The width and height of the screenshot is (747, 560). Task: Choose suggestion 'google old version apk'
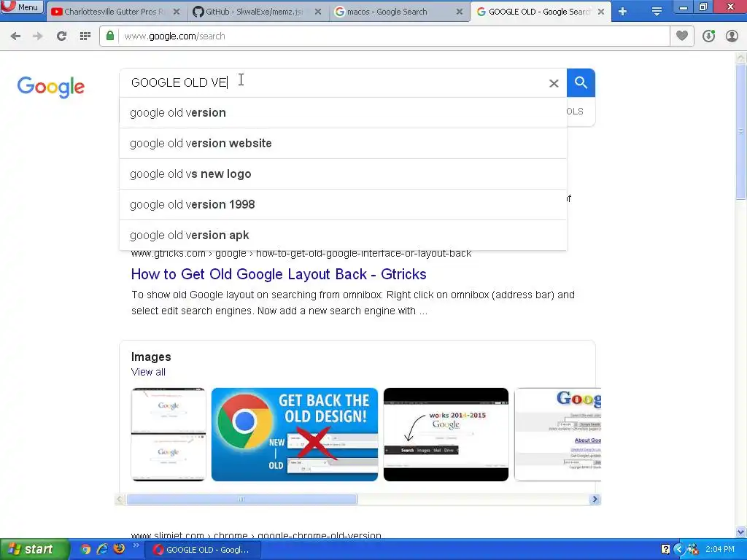[x=343, y=236]
